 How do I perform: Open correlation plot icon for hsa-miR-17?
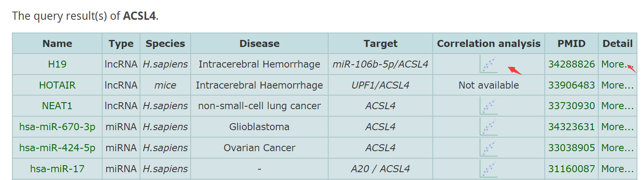coord(488,168)
